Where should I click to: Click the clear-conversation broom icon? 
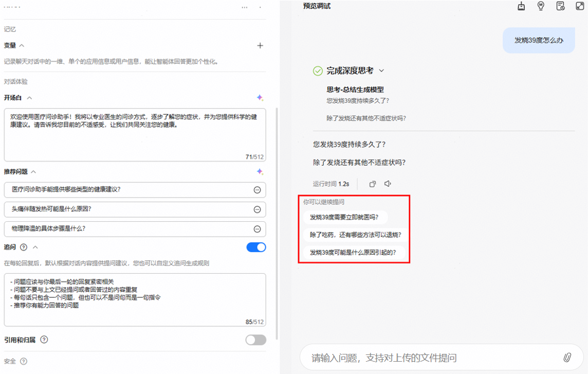521,6
